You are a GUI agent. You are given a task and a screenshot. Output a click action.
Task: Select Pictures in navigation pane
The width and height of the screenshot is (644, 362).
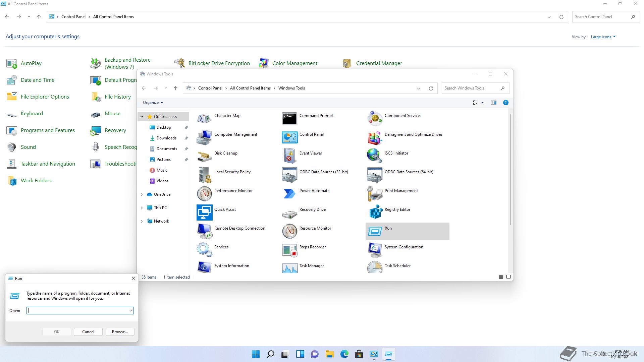pos(164,160)
